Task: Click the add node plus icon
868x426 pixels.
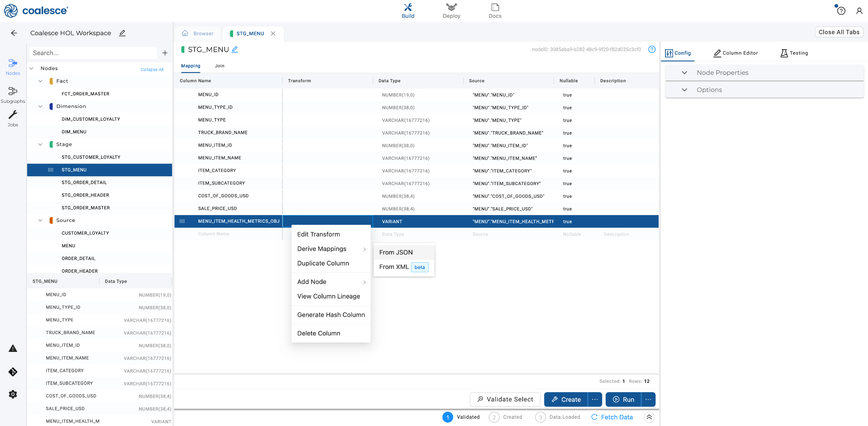Action: [165, 53]
